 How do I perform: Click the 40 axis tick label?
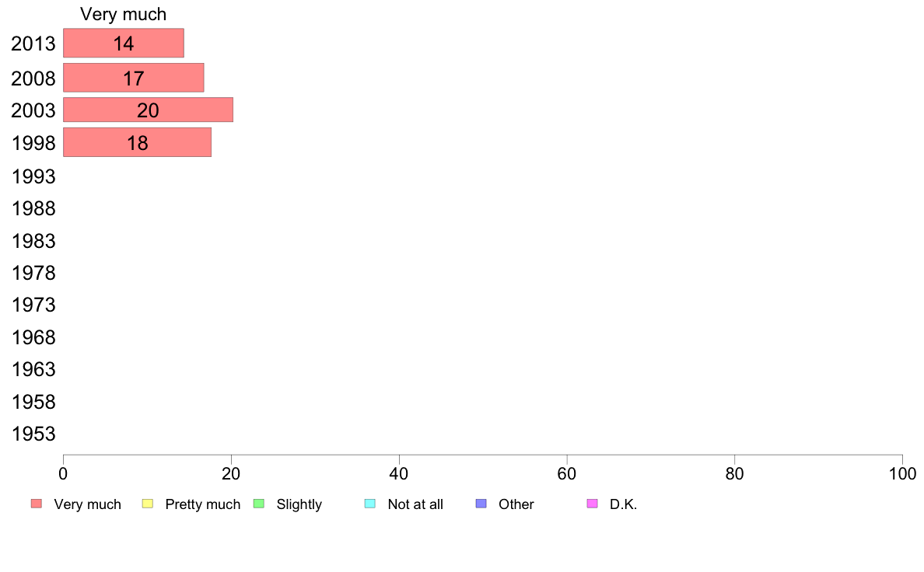tap(399, 473)
